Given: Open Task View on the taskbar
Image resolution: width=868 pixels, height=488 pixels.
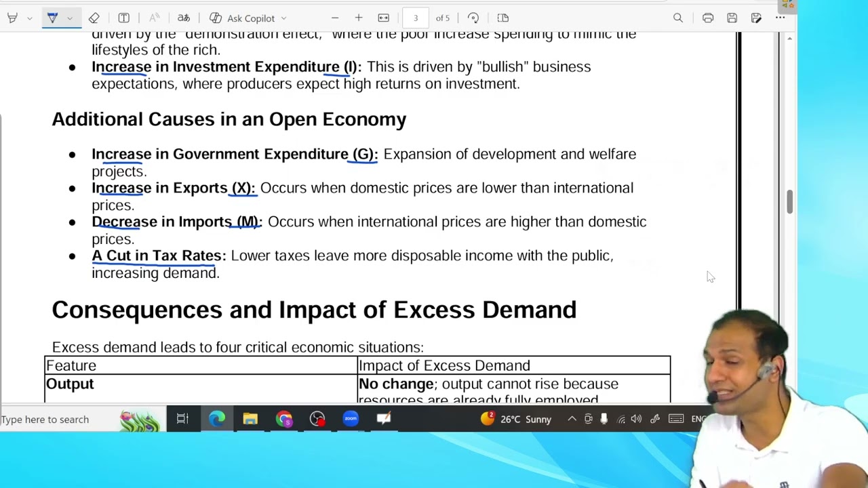Looking at the screenshot, I should pyautogui.click(x=182, y=420).
